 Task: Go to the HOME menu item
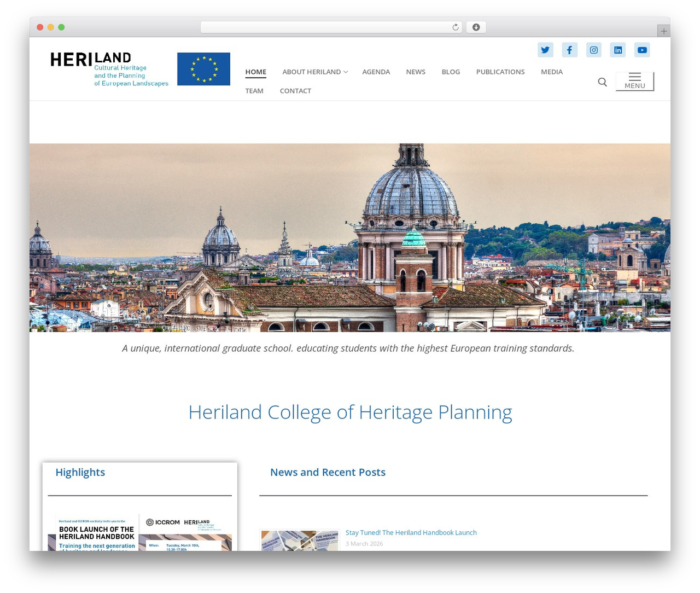256,72
